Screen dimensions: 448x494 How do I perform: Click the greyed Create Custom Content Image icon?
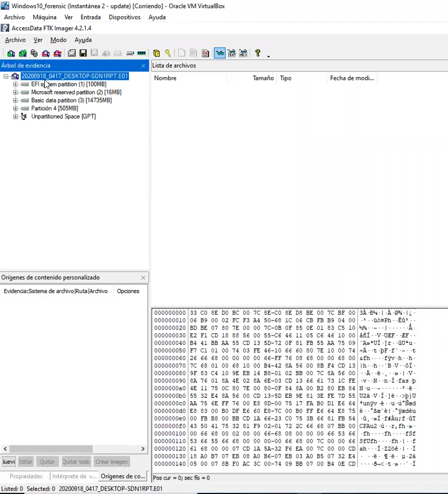(118, 53)
